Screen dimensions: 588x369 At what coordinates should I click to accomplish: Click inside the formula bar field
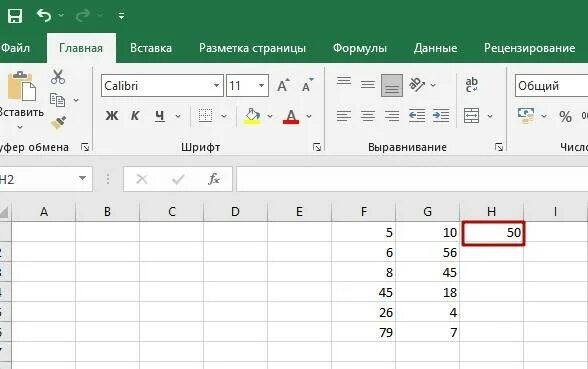click(x=412, y=179)
